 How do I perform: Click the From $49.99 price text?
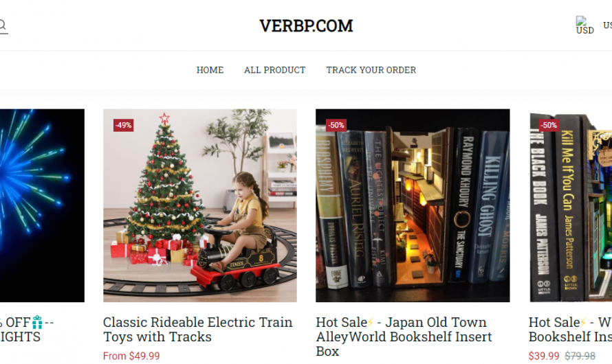131,356
